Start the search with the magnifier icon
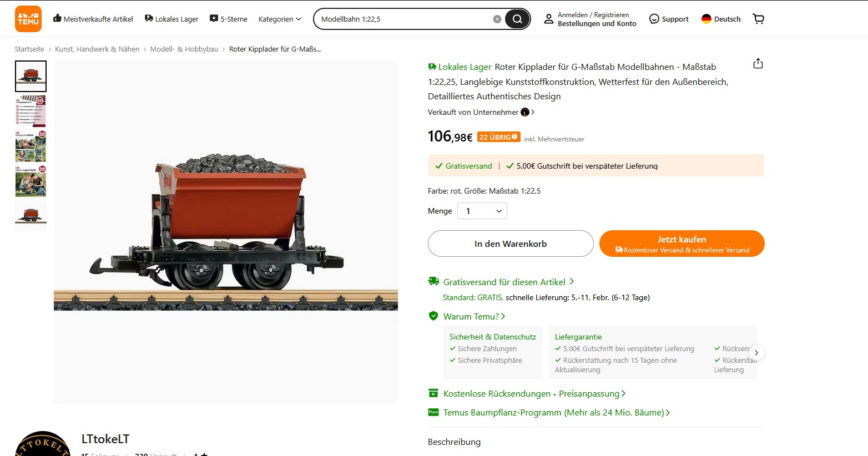The width and height of the screenshot is (868, 456). tap(517, 19)
